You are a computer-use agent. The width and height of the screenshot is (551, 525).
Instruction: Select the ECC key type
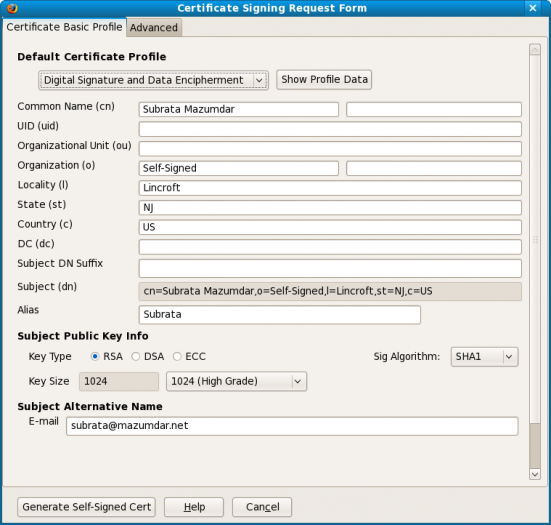(177, 356)
